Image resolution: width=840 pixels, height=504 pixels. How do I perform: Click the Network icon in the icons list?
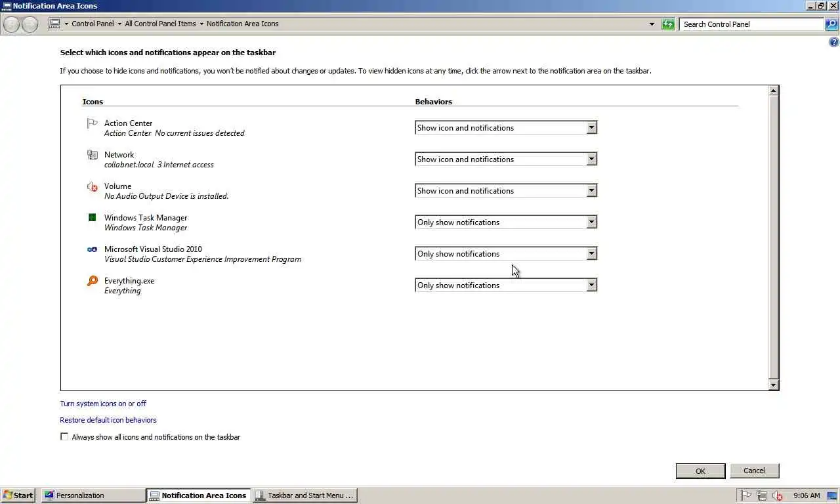coord(92,155)
